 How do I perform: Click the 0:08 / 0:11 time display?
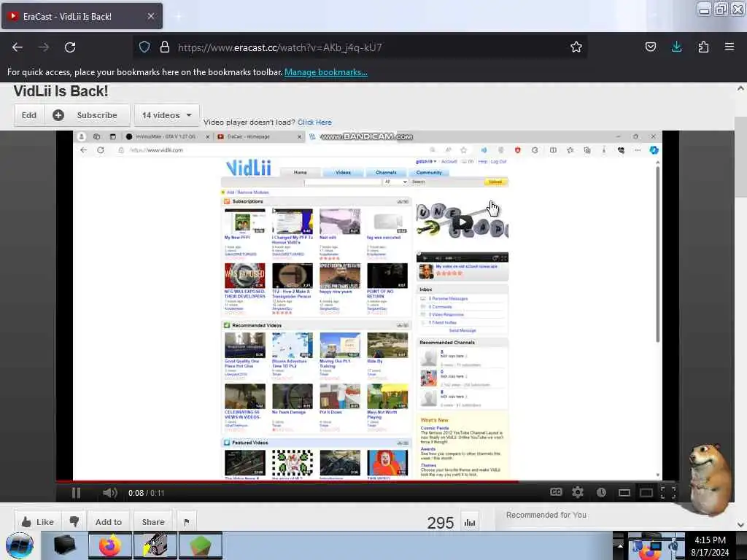[x=146, y=493]
